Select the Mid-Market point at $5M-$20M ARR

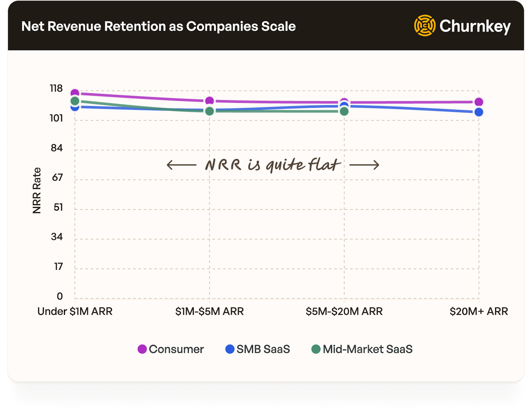344,111
